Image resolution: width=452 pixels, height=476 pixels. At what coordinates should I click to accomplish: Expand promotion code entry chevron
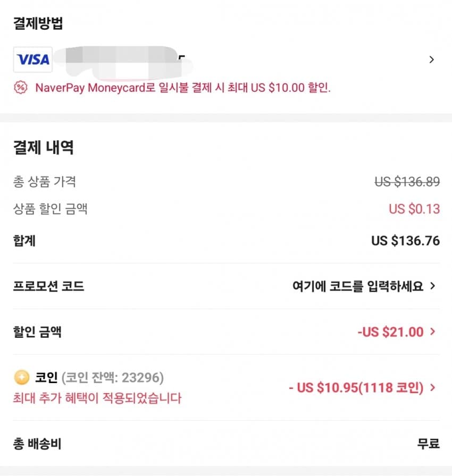click(433, 286)
